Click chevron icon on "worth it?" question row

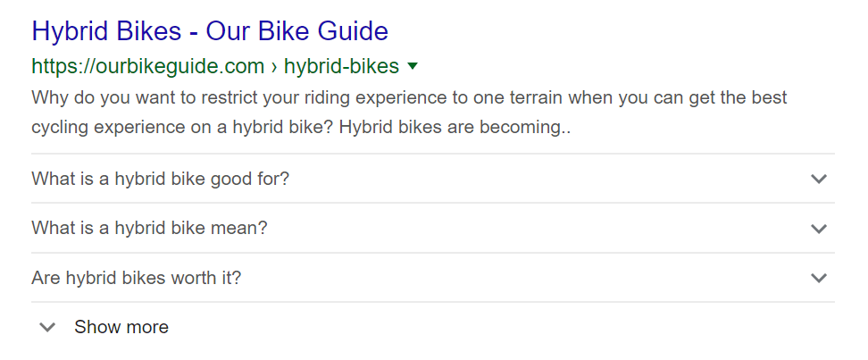pyautogui.click(x=819, y=278)
